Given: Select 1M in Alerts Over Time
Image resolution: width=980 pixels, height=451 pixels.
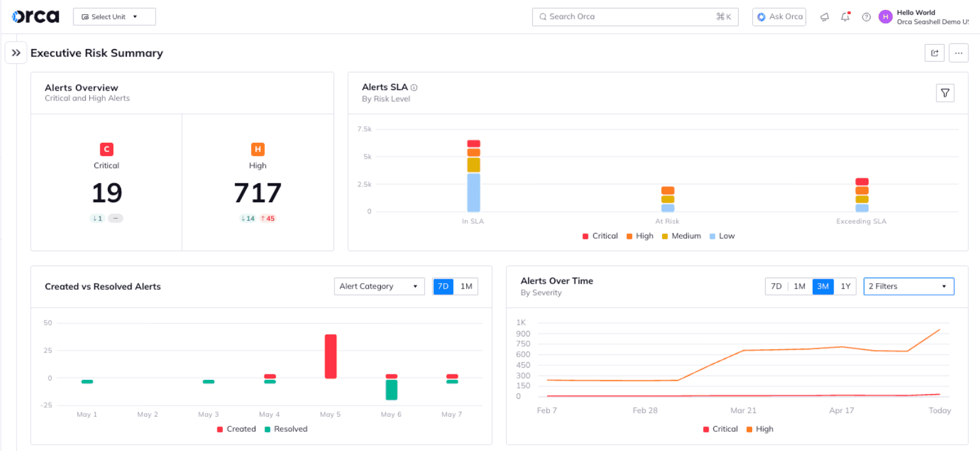Looking at the screenshot, I should (799, 286).
